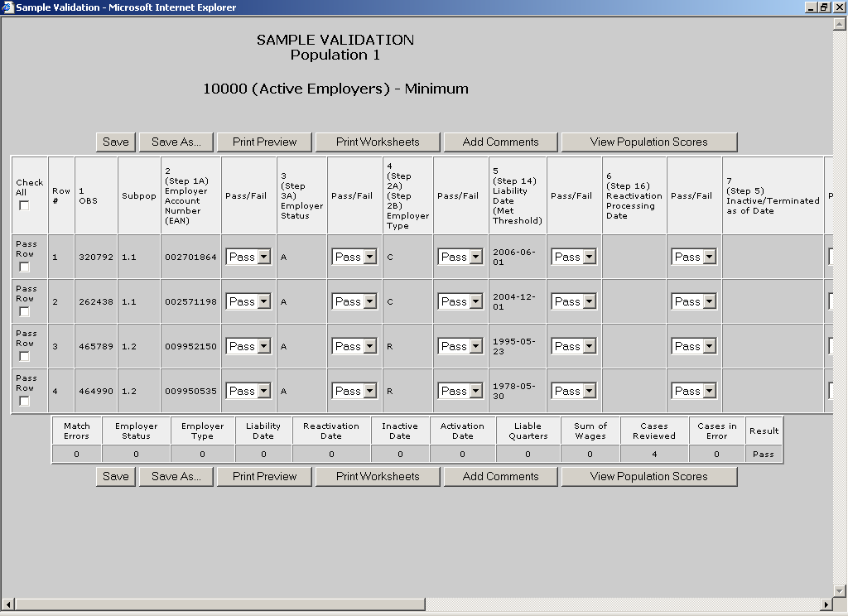This screenshot has height=616, width=848.
Task: Click the vertical scrollbar up arrow
Action: [840, 24]
